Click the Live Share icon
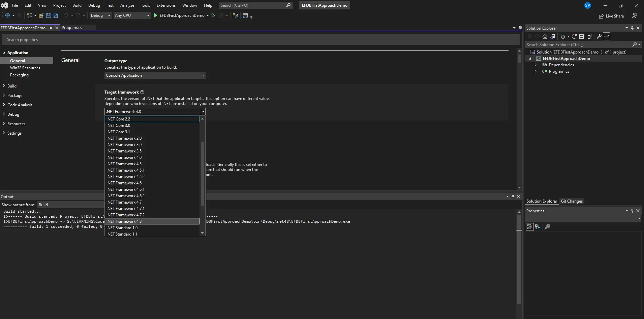644x319 pixels. tap(602, 16)
